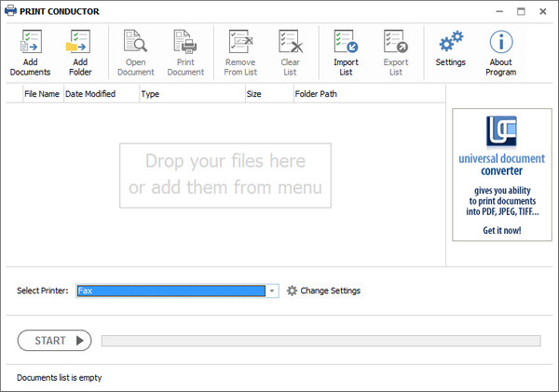
Task: Expand the Select Printer dropdown arrow
Action: pyautogui.click(x=272, y=291)
